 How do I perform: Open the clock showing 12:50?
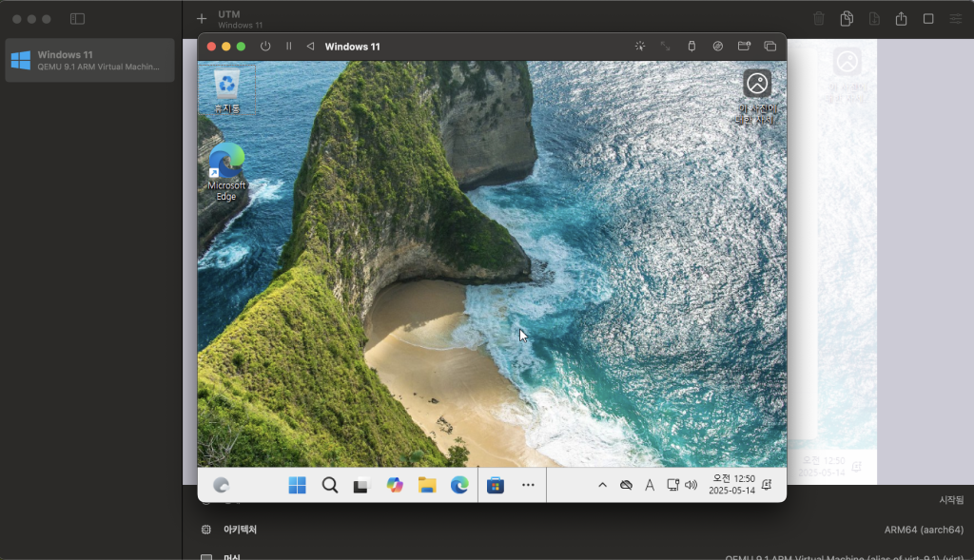click(731, 484)
